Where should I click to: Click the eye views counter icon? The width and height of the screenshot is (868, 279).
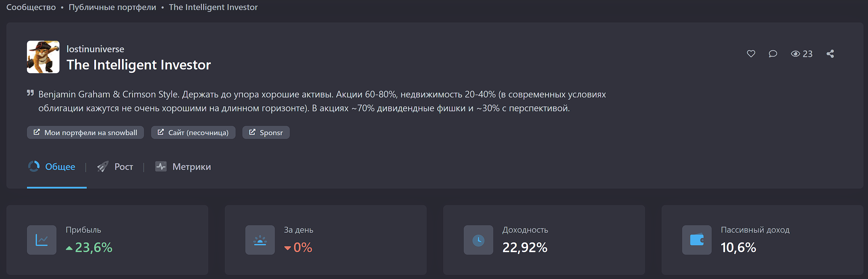click(x=795, y=54)
